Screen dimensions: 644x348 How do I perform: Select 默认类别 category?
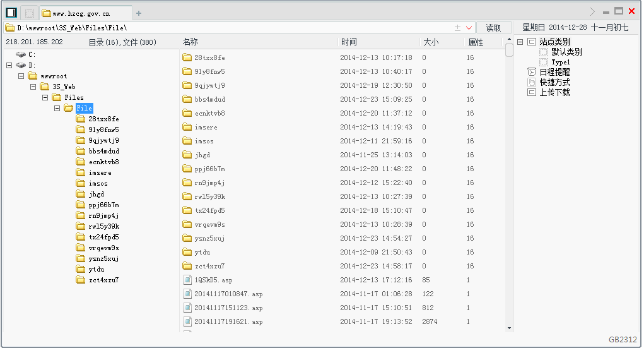566,52
